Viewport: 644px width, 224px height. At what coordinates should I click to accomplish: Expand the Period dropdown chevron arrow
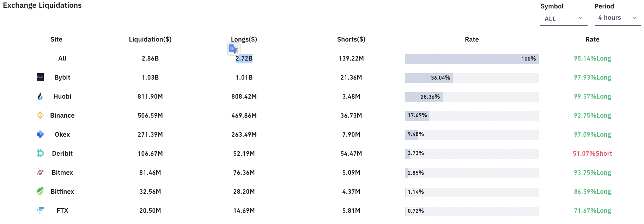click(634, 18)
